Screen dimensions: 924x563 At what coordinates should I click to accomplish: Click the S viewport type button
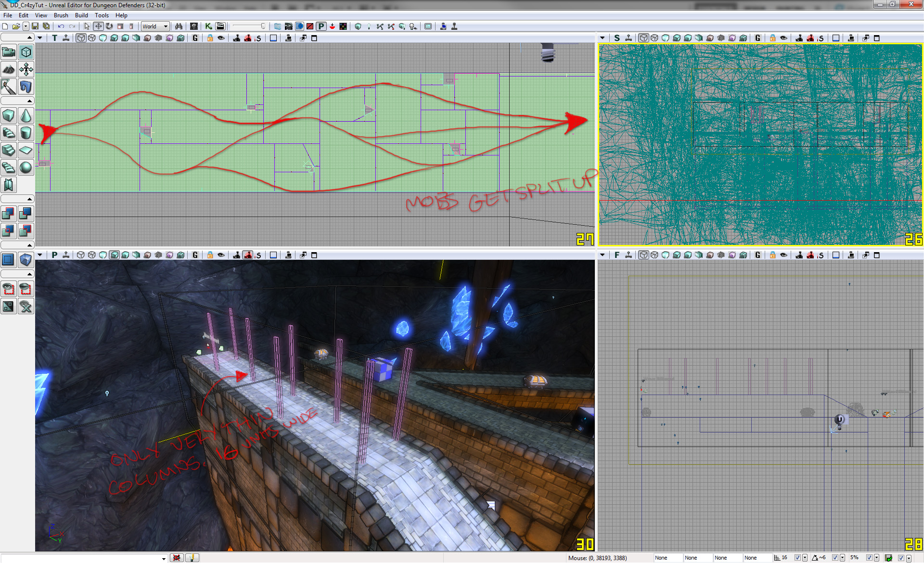617,38
